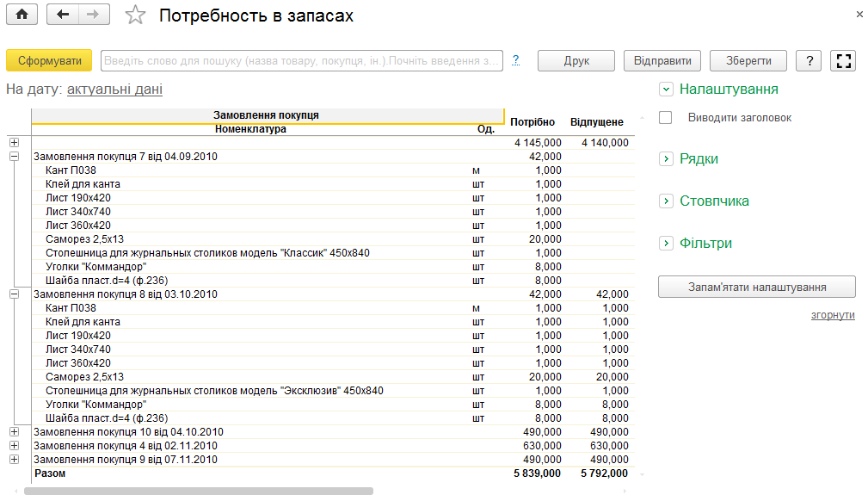Screen dimensions: 868x501
Task: Send report using Відправити button
Action: [x=662, y=60]
